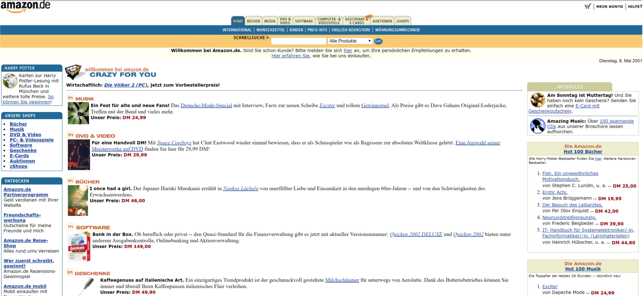This screenshot has width=644, height=296.
Task: Switch to the HOME tab
Action: [238, 21]
